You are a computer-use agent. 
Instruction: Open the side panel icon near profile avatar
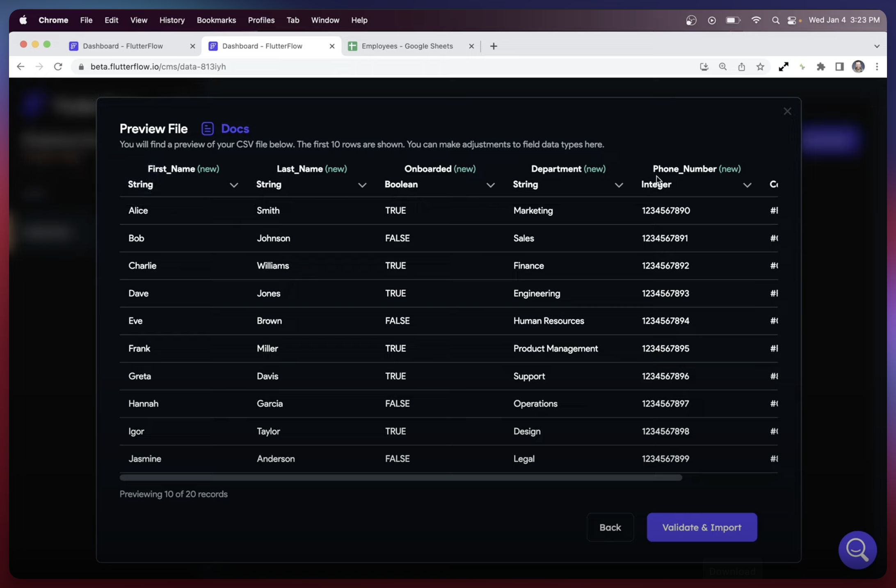839,66
